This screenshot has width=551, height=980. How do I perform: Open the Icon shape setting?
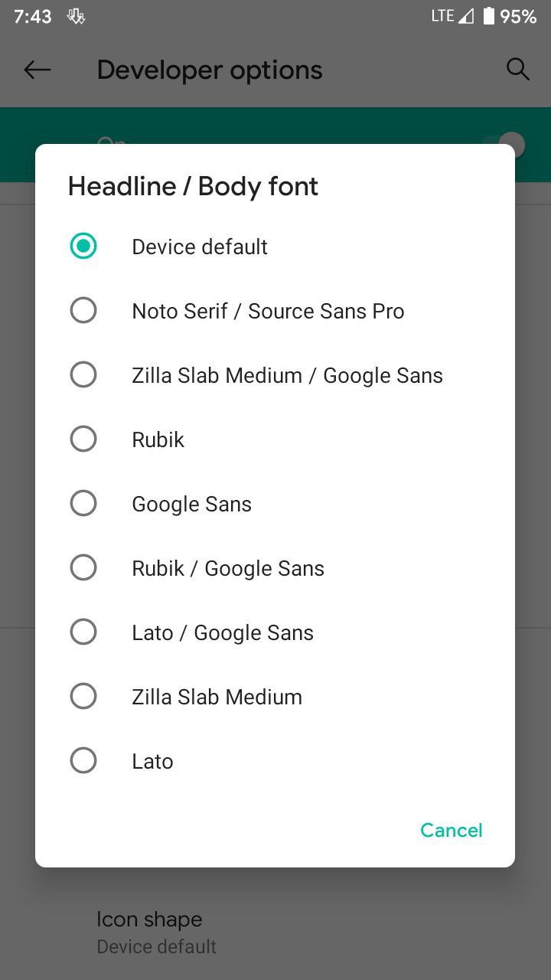[x=275, y=933]
